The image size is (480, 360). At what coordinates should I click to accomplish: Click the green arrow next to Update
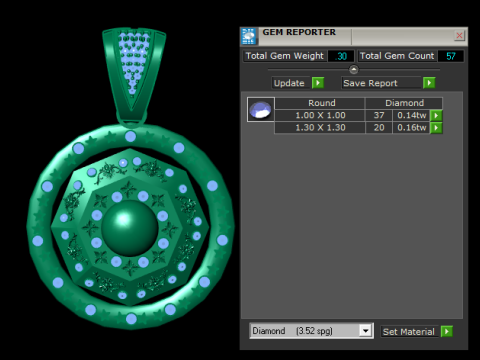[318, 83]
